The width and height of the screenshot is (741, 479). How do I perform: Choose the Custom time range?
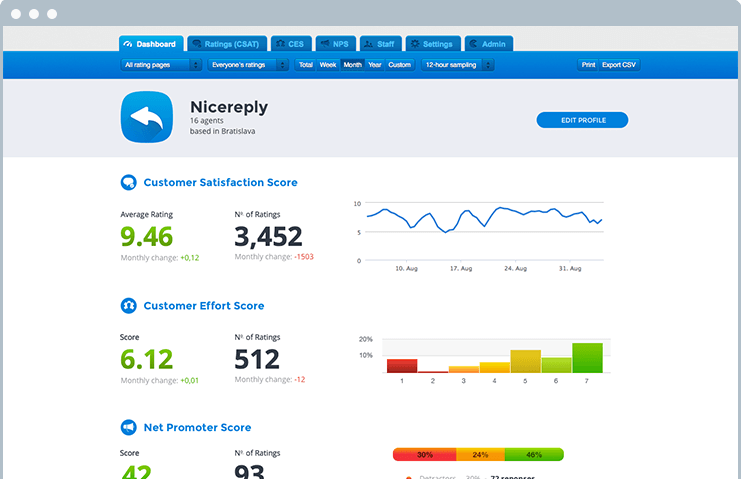pyautogui.click(x=400, y=65)
